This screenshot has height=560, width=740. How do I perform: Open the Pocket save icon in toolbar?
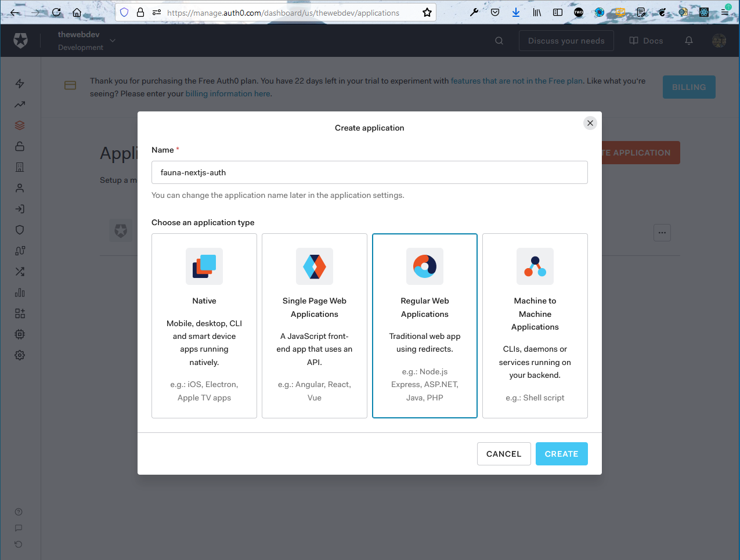click(495, 12)
